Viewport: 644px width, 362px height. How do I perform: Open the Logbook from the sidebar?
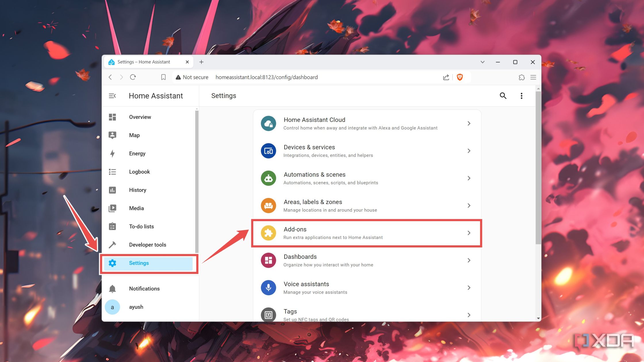pos(112,172)
